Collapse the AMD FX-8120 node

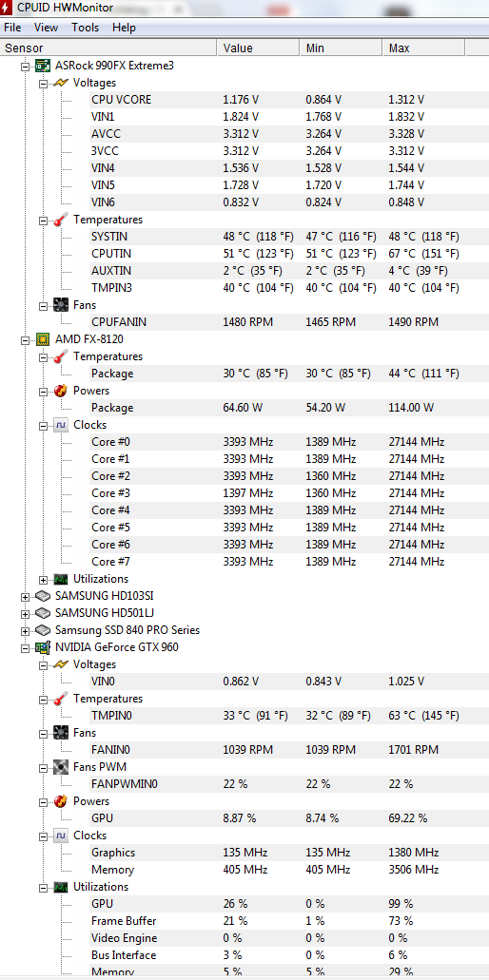[25, 339]
